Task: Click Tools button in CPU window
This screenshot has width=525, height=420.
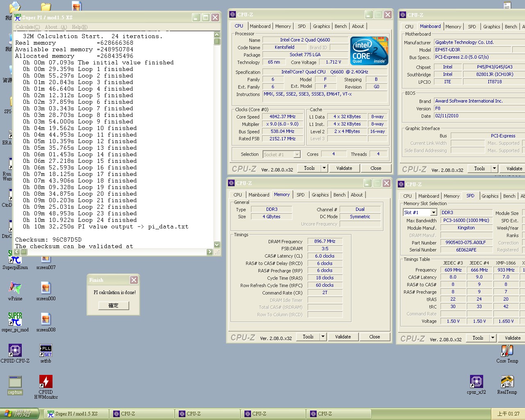Action: coord(309,168)
